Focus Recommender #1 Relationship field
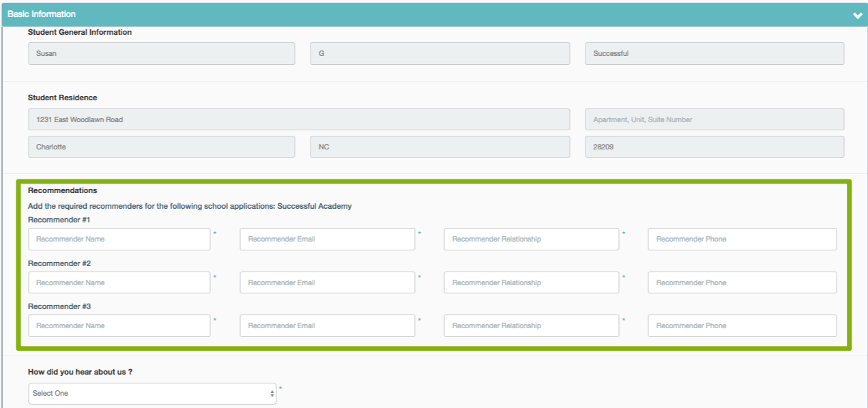Screen dimensions: 868x408 [x=532, y=239]
